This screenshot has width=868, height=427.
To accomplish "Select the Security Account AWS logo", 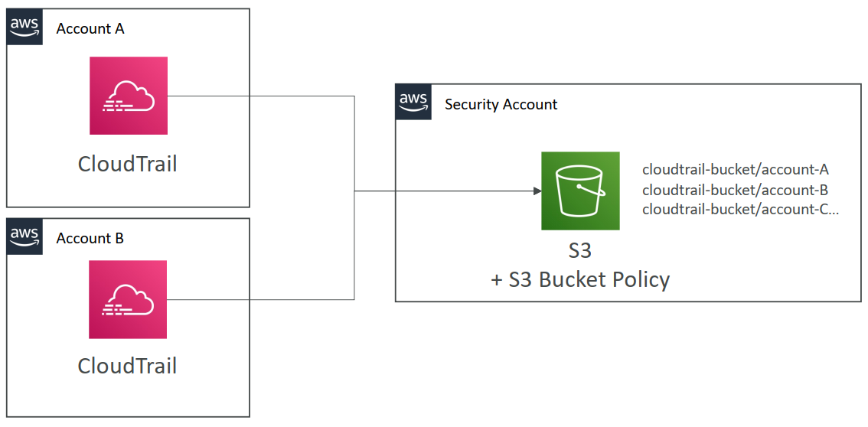I will (x=413, y=102).
